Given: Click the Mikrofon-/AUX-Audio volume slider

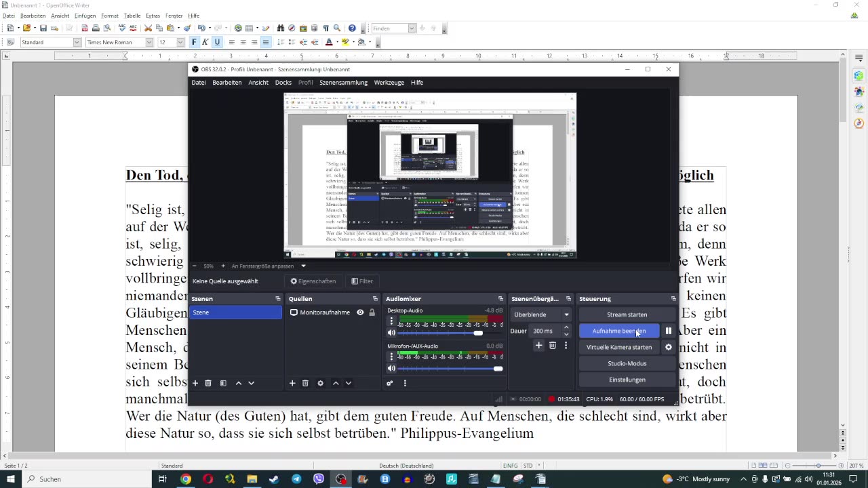Looking at the screenshot, I should pos(448,369).
